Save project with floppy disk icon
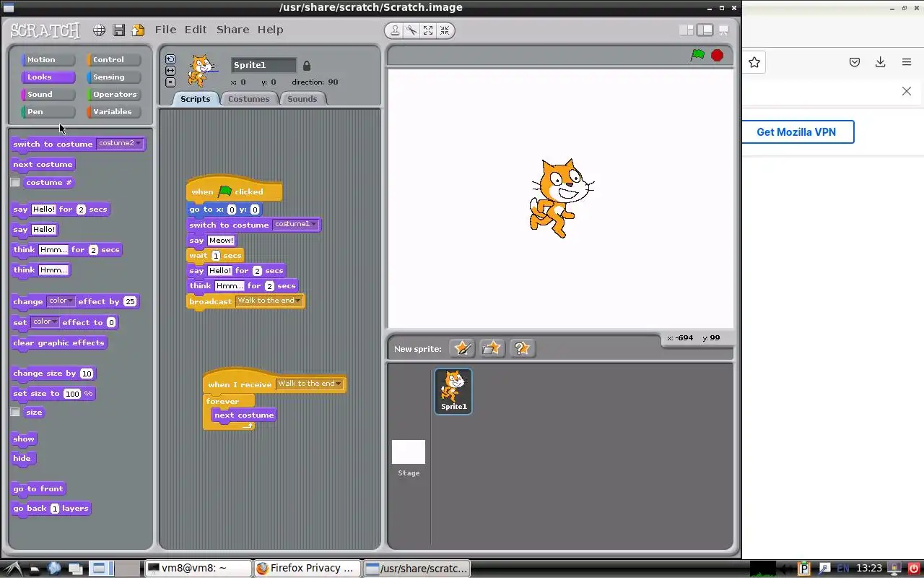 point(119,30)
